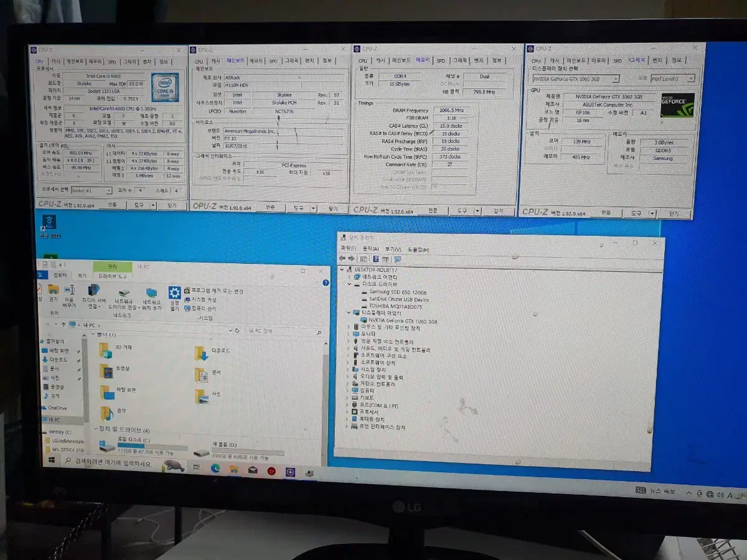Click 미디어 서버 연결 ribbon icon
The image size is (747, 560).
[93, 296]
